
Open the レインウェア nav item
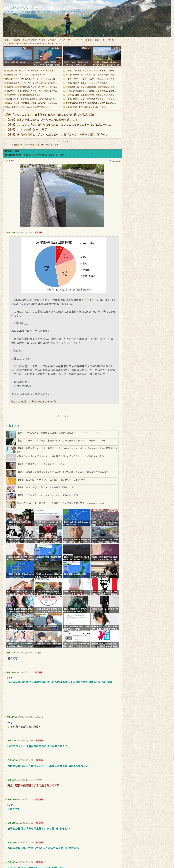(50, 40)
